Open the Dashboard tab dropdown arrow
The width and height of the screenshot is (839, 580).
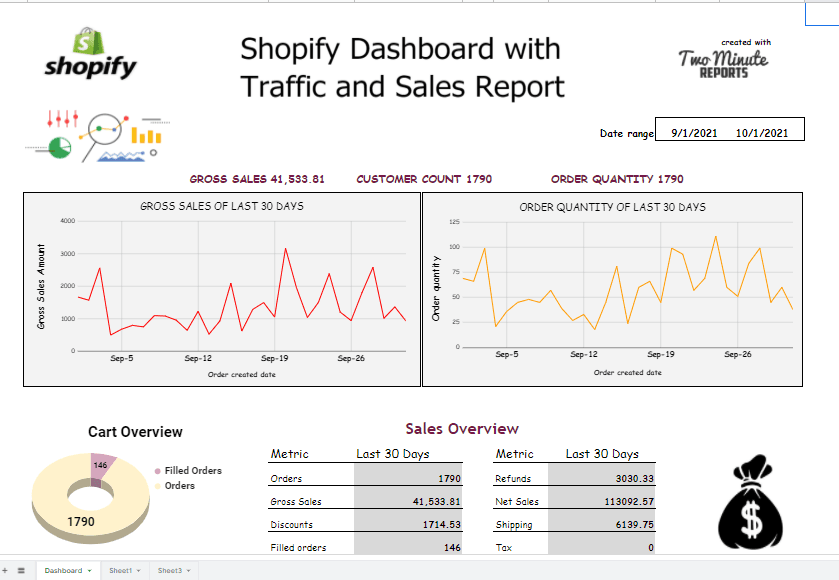[x=88, y=570]
